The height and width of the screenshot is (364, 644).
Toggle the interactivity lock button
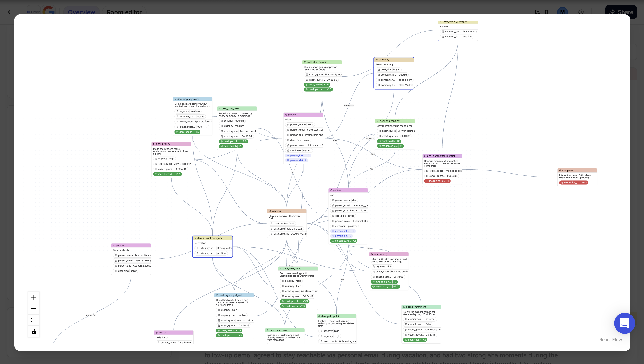pos(34,332)
